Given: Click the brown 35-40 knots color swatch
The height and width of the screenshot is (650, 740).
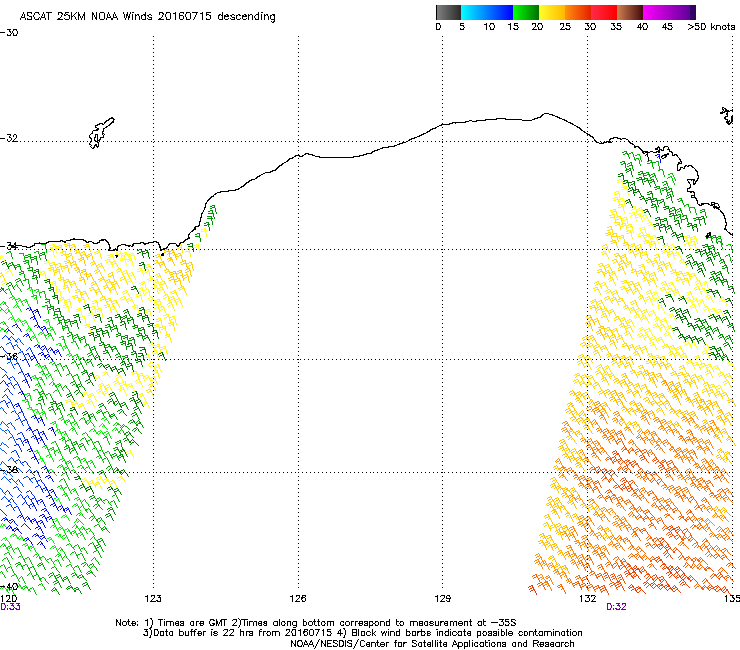Looking at the screenshot, I should coord(630,12).
